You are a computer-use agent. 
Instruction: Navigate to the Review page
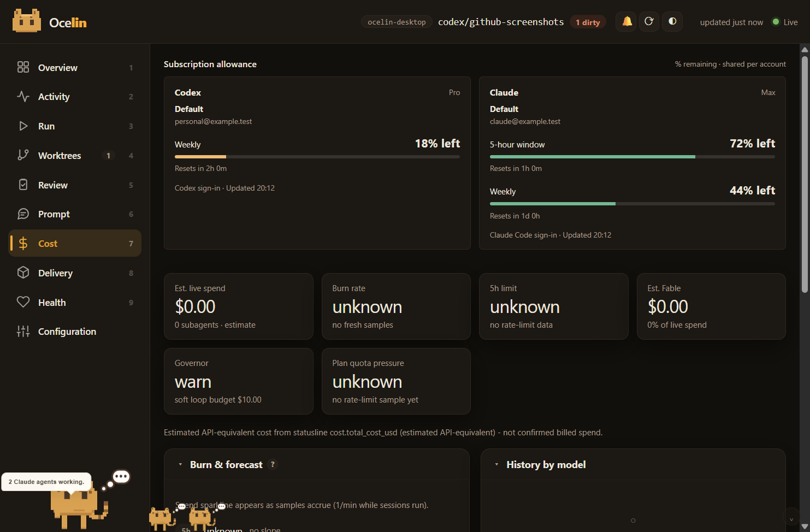(53, 185)
